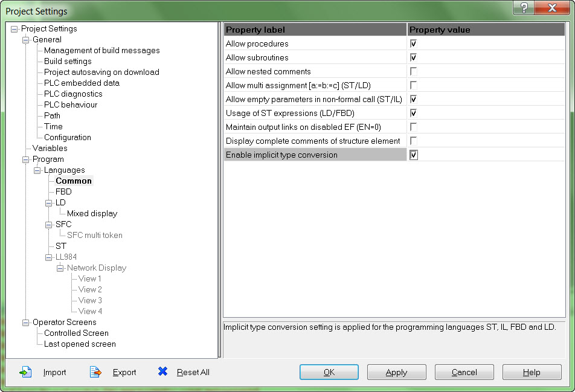The image size is (575, 392).
Task: Check Maintain output links on disabled EF
Action: pyautogui.click(x=413, y=127)
